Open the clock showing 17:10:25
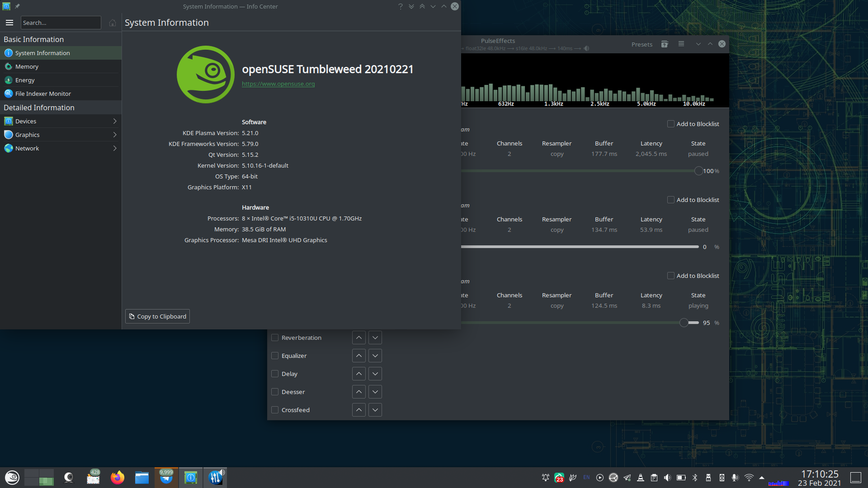Screen dimensions: 868x488 point(820,478)
